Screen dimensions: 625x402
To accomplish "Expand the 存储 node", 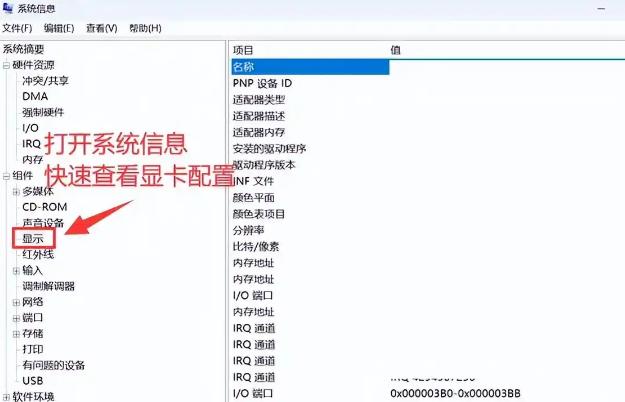I will pyautogui.click(x=16, y=334).
